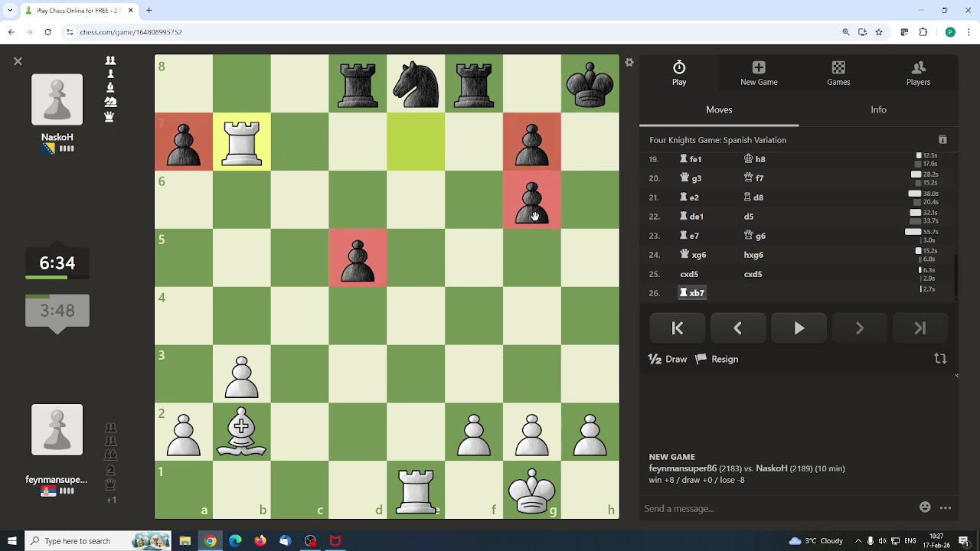
Task: Open the Chrome profile avatar P
Action: click(x=950, y=32)
